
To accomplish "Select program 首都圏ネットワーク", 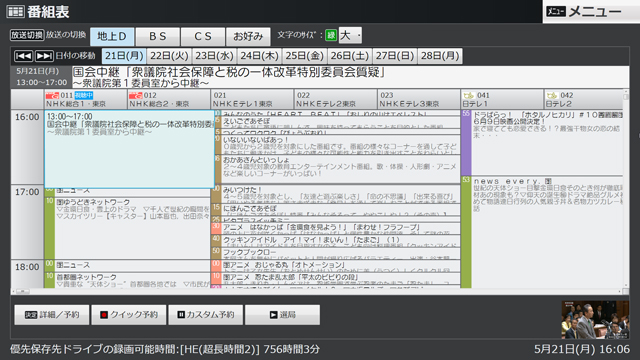I will (x=127, y=280).
